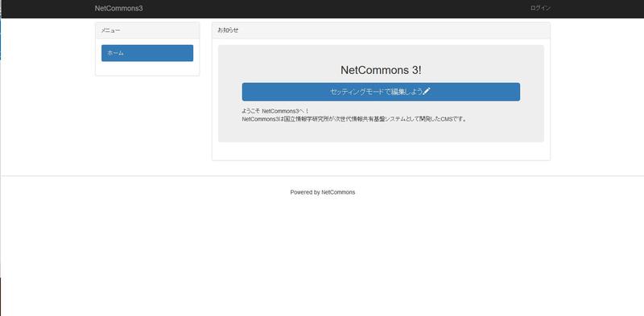Click the NetCommons 3! heading

point(381,70)
